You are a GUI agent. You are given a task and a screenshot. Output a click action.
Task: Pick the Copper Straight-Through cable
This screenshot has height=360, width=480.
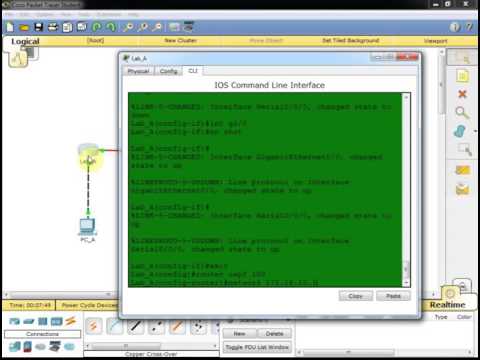(135, 326)
